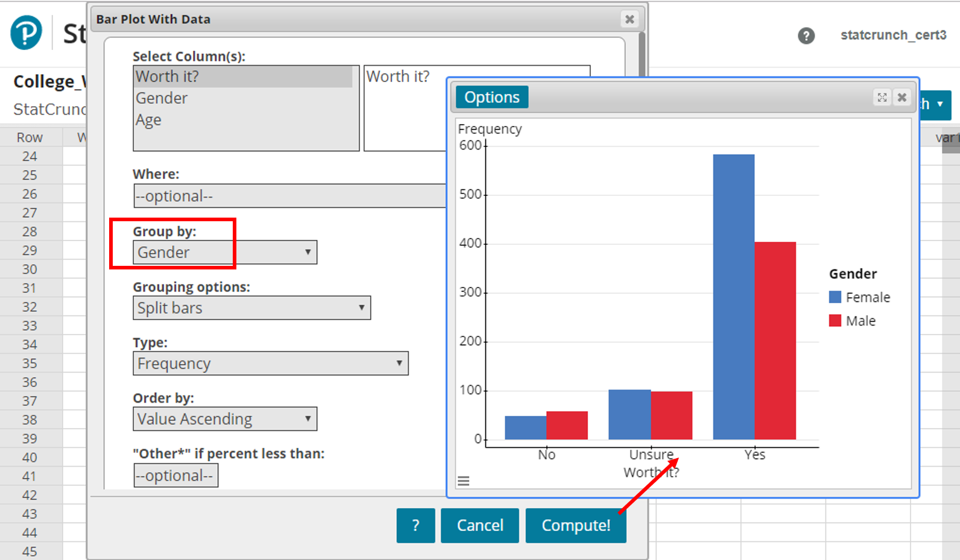Screen dimensions: 960x560
Task: Click the Pearson logo icon
Action: click(x=26, y=33)
